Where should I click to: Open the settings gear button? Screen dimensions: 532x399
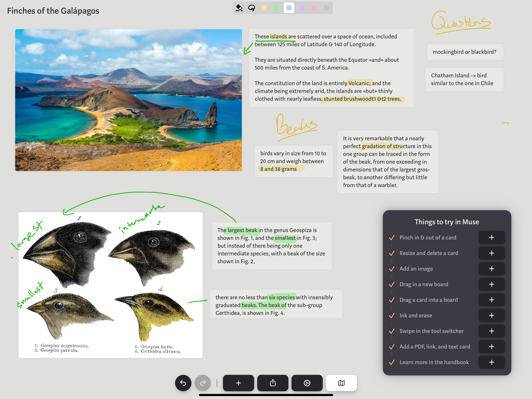coord(307,383)
